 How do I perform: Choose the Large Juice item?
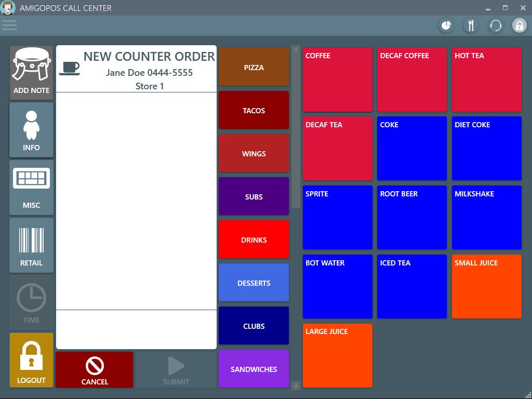(337, 355)
